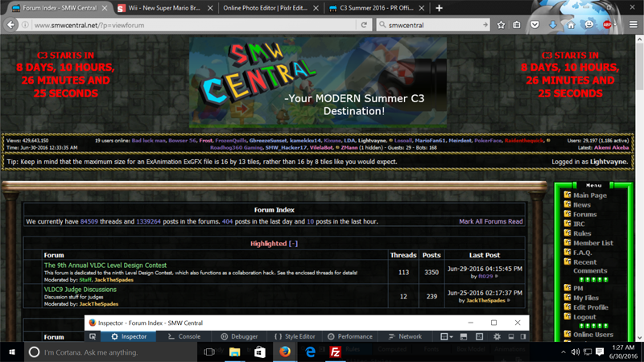Click the smwcentral search box
Screen dimensions: 644x362
click(433, 25)
